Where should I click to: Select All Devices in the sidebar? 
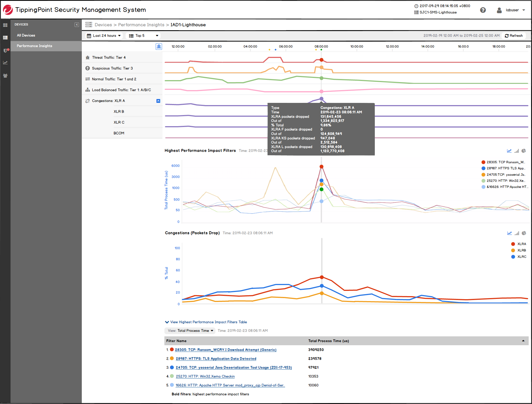click(26, 35)
